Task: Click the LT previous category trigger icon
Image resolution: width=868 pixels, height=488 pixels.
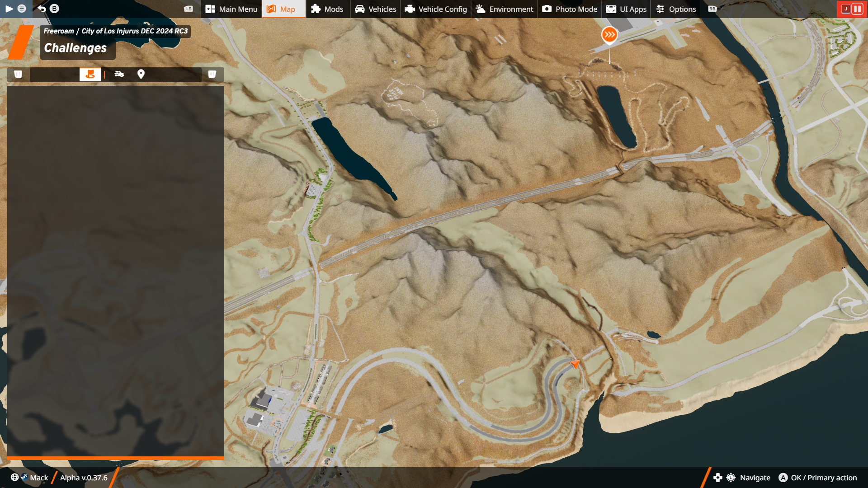Action: [18, 74]
